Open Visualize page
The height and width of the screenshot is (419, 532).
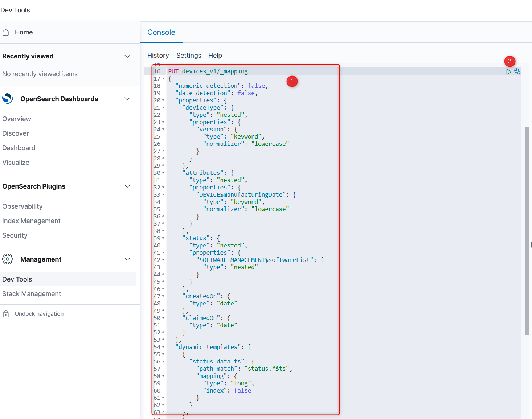coord(16,163)
